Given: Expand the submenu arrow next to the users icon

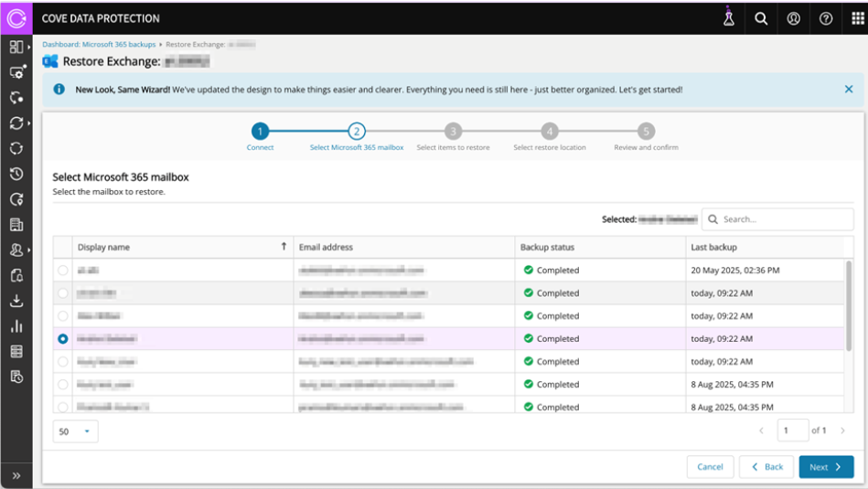Looking at the screenshot, I should (x=28, y=250).
